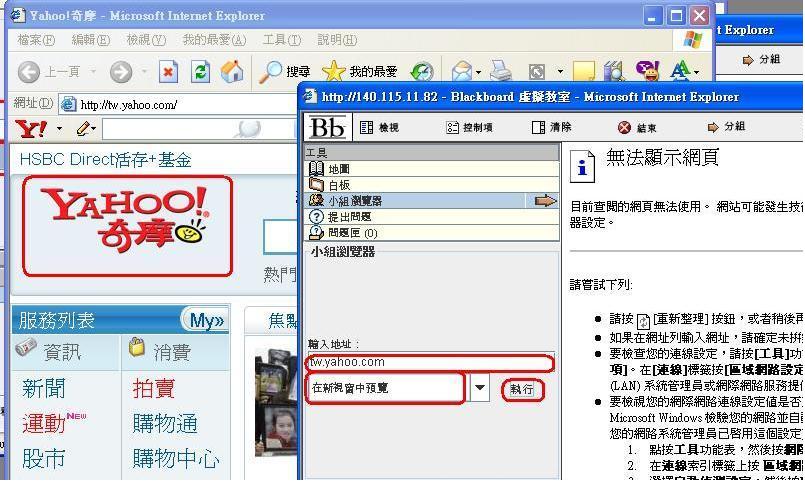
Task: Open the 搜尋 search magnifier in toolbar
Action: coord(284,72)
